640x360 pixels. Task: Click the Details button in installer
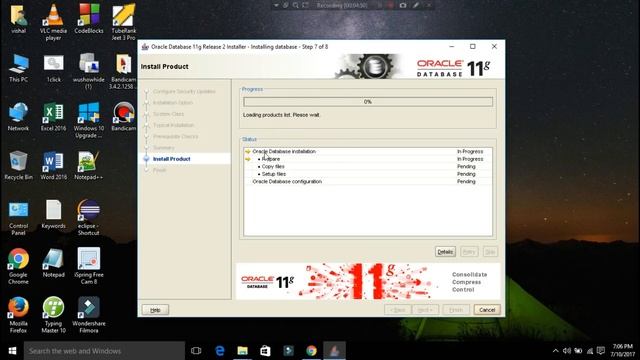(x=445, y=252)
